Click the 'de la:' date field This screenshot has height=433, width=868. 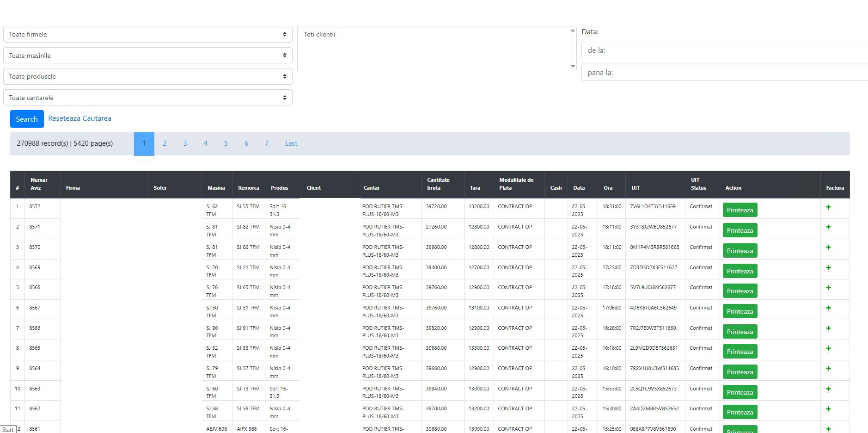(x=724, y=50)
